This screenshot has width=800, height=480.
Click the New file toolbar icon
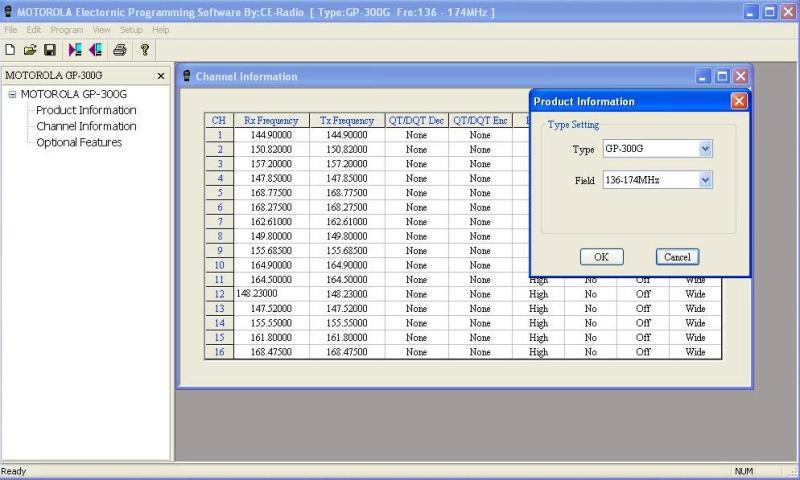10,49
